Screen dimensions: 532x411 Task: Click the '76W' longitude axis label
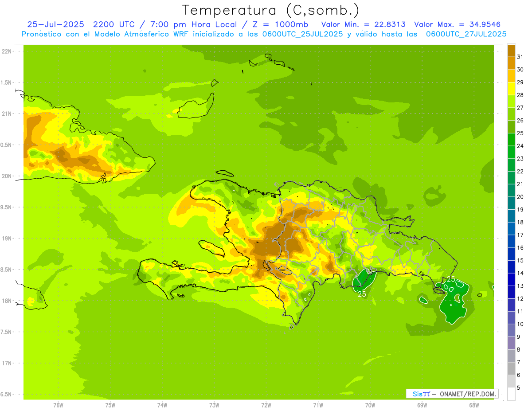[x=58, y=405]
